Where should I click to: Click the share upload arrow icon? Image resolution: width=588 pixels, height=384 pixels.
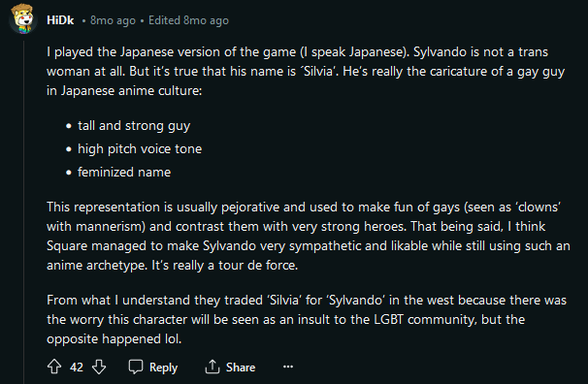pyautogui.click(x=212, y=367)
